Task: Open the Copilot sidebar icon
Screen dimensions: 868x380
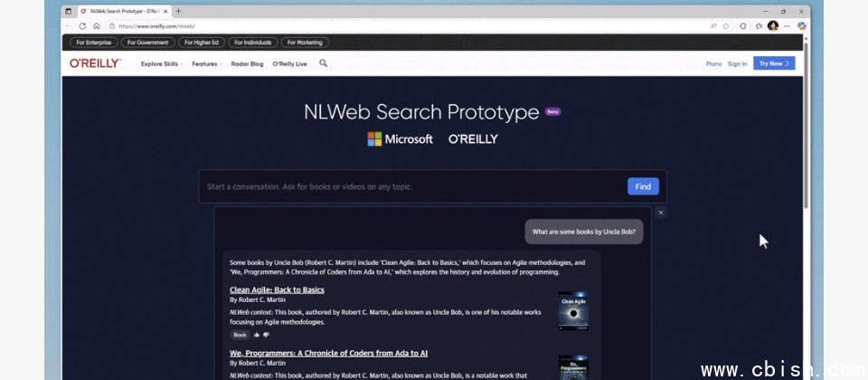Action: (802, 26)
